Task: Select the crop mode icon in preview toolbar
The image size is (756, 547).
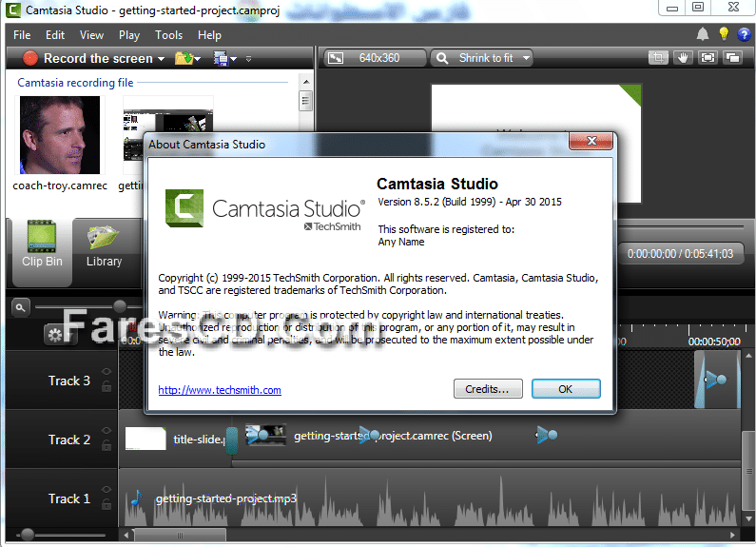Action: (658, 58)
